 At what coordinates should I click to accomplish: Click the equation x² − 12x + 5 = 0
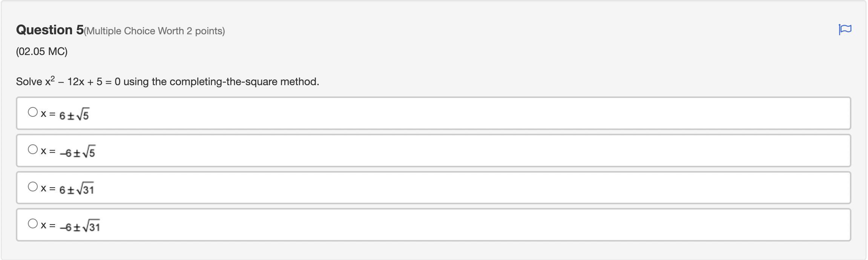[83, 82]
